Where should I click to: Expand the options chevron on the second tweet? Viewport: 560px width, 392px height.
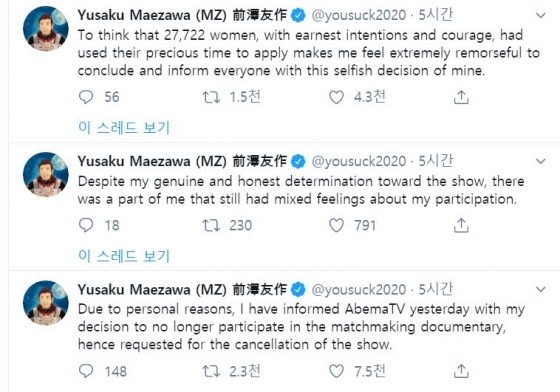tap(541, 161)
